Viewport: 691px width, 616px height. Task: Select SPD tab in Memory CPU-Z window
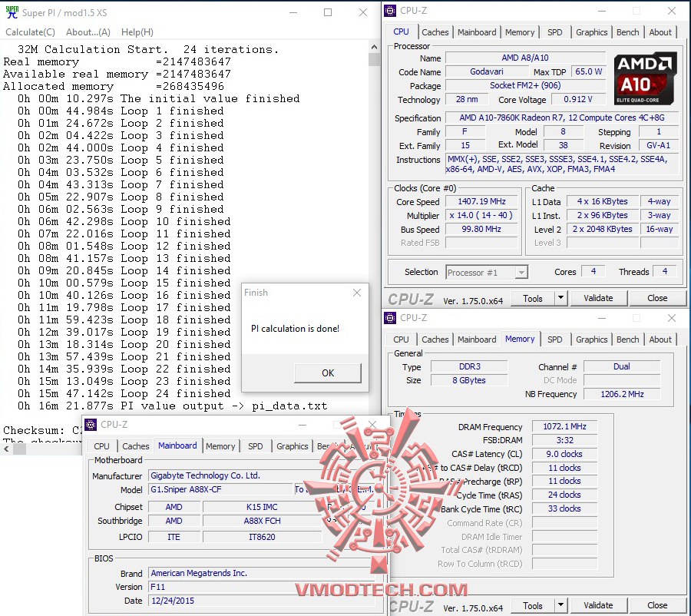click(x=555, y=339)
